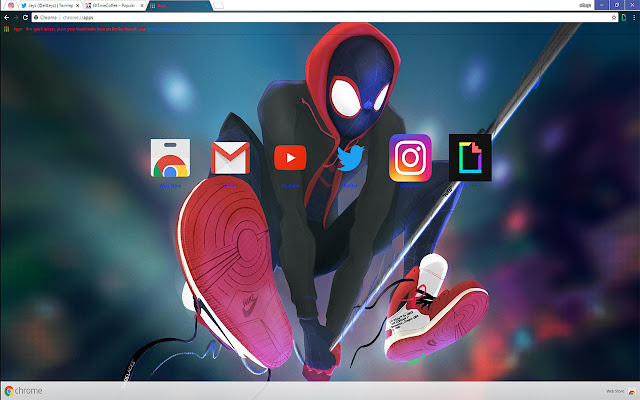The width and height of the screenshot is (640, 400).
Task: Click the Chrome site info chip
Action: pyautogui.click(x=46, y=17)
